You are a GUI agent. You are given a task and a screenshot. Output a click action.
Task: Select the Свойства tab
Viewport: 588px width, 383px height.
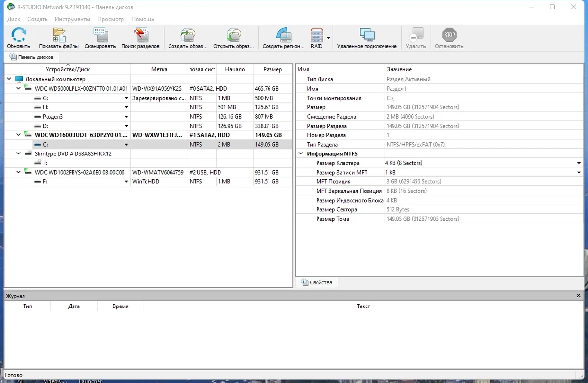pyautogui.click(x=317, y=282)
